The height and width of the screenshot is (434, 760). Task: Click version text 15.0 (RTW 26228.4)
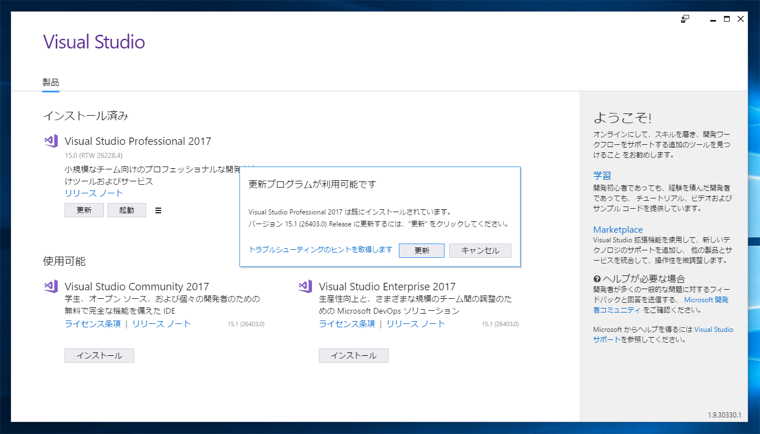tap(94, 155)
